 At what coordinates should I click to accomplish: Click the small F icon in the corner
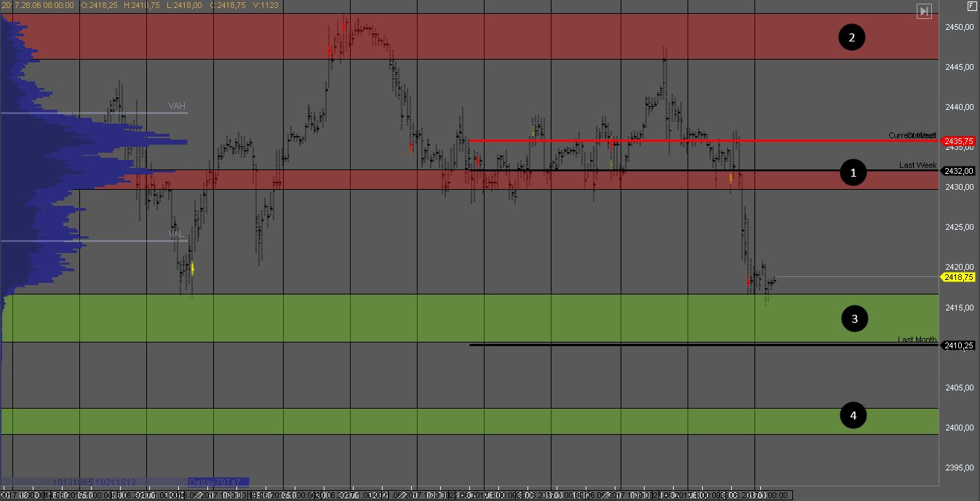(971, 6)
